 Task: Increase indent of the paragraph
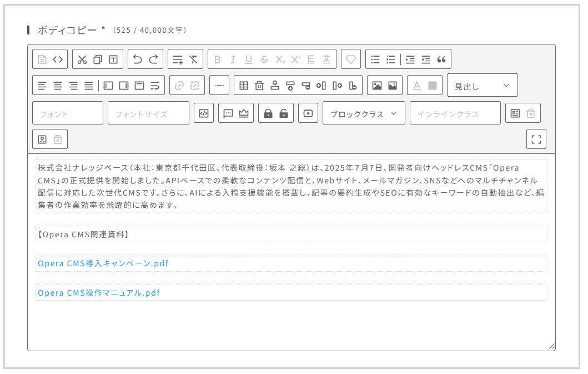410,59
